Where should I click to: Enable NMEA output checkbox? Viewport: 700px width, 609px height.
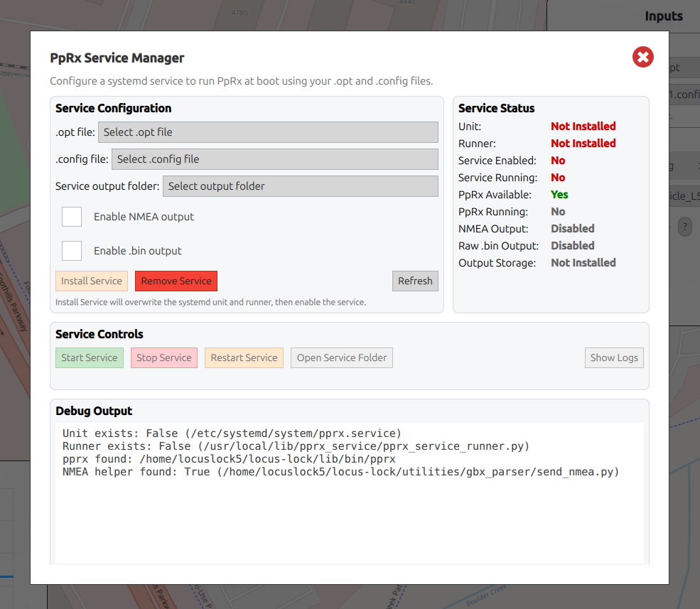[72, 217]
